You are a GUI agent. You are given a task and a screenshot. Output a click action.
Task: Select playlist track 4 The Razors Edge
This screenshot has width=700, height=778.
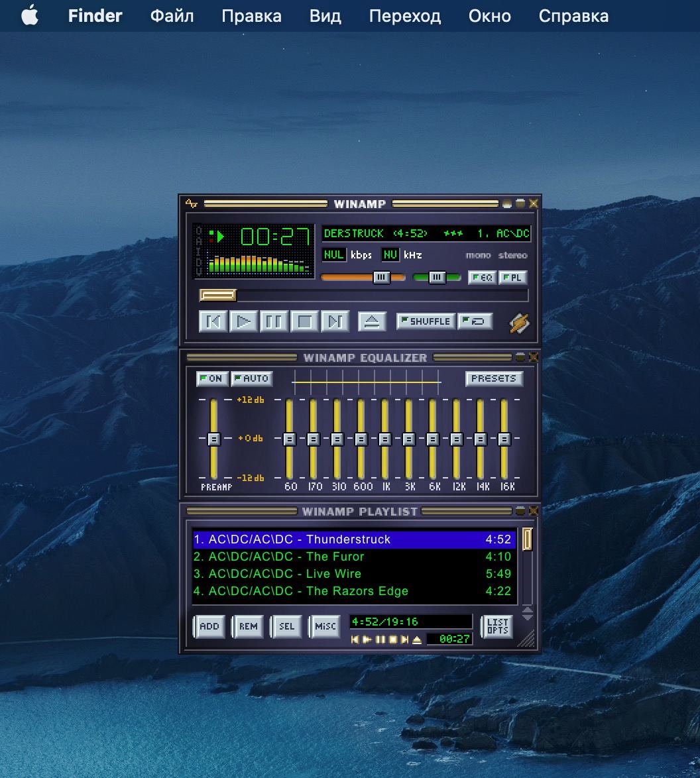354,591
